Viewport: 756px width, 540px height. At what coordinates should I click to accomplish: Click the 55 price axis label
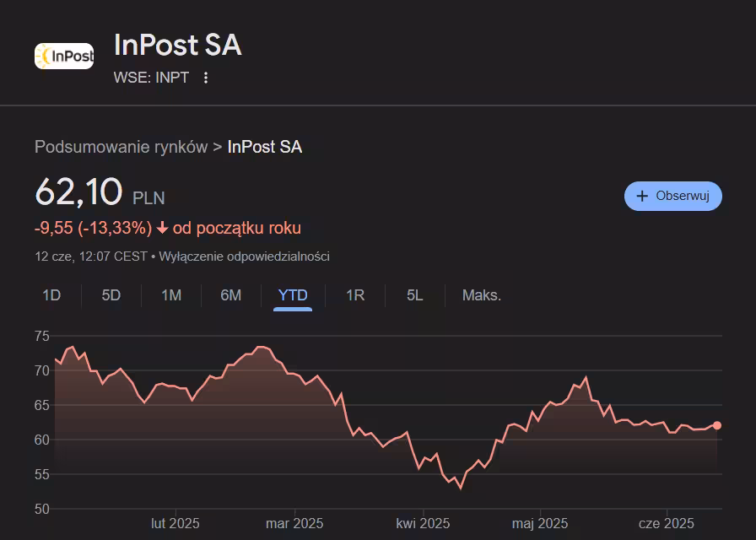42,474
